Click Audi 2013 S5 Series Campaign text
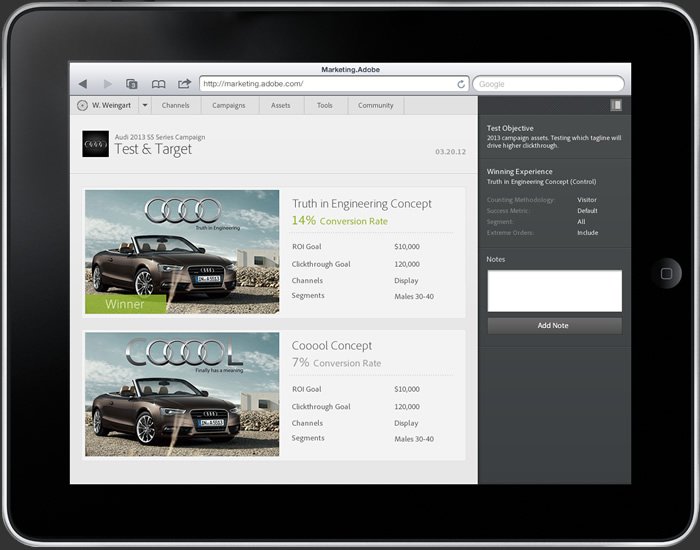The image size is (700, 550). (160, 137)
